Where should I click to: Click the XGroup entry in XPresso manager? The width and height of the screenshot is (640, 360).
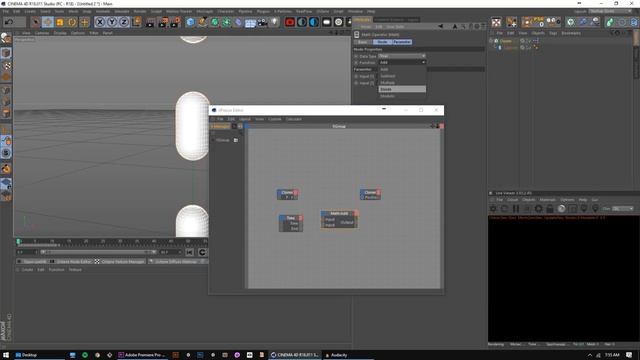coord(223,140)
